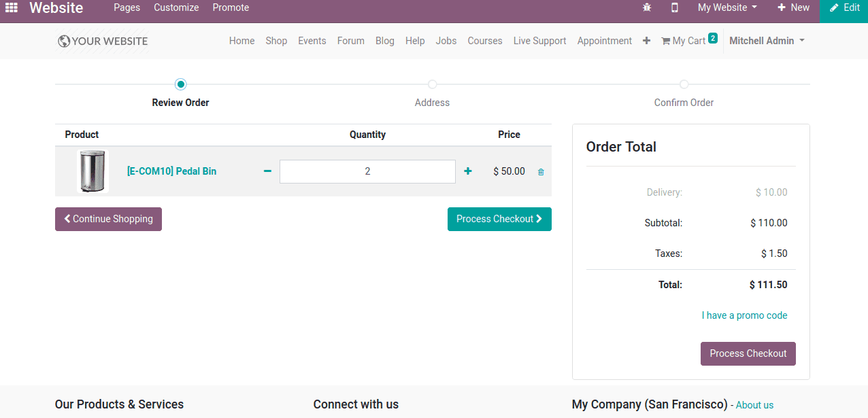Click the debug bug icon
Viewport: 868px width, 418px height.
click(x=646, y=7)
